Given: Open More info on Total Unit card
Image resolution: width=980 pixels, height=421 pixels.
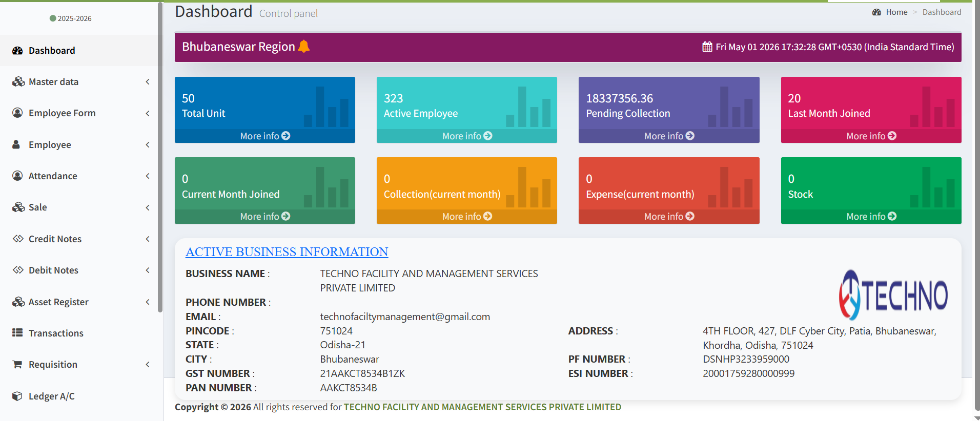Looking at the screenshot, I should click(265, 136).
